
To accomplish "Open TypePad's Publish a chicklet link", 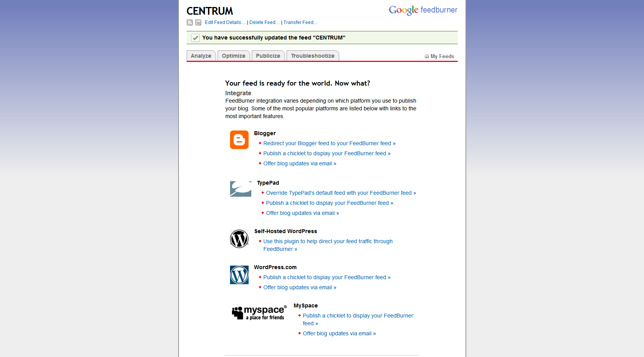I will [330, 203].
